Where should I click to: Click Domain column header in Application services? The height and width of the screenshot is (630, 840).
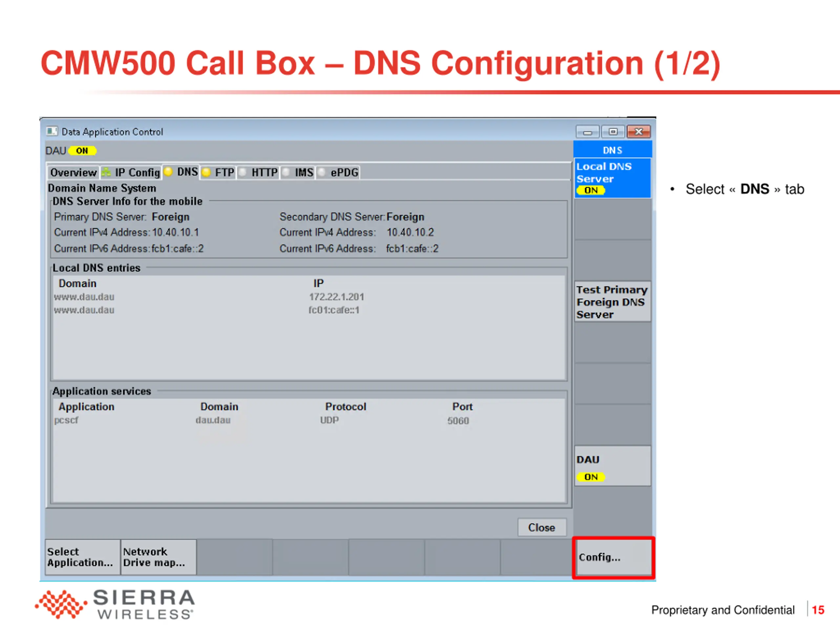pyautogui.click(x=219, y=407)
